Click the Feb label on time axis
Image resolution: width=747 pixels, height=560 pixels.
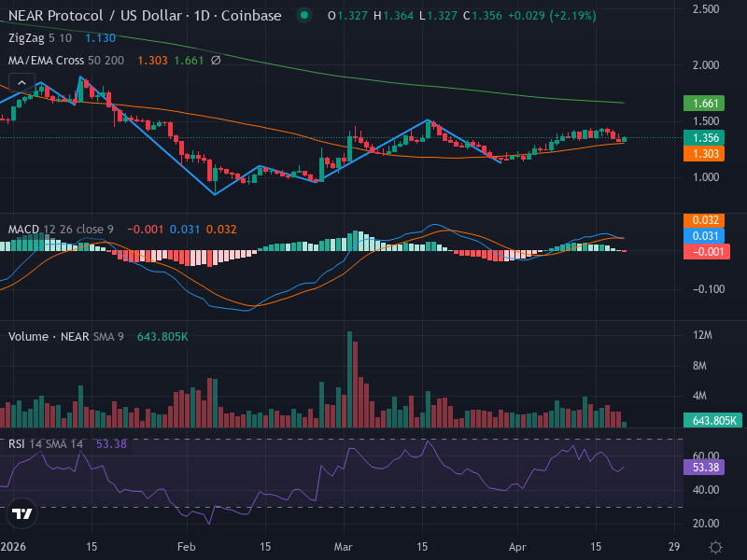186,547
